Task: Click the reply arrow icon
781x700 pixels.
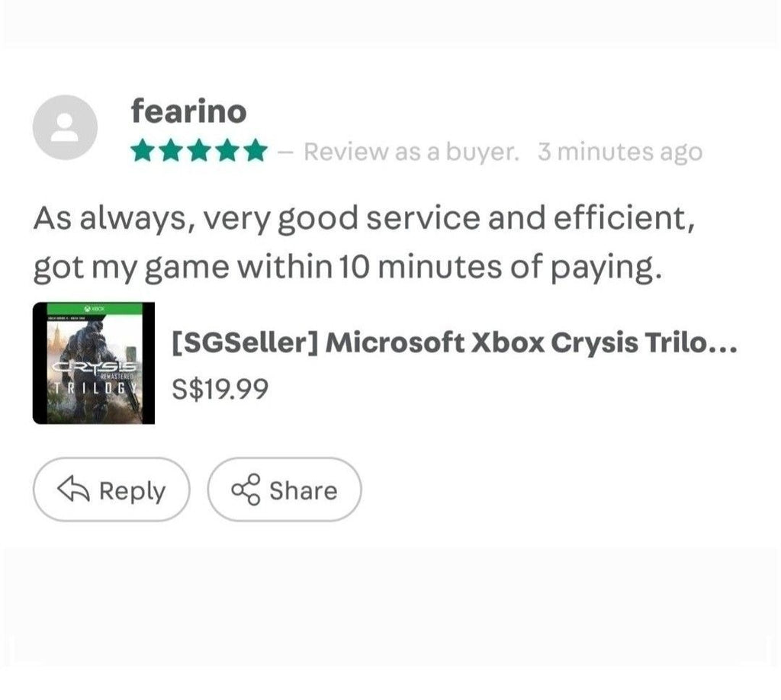Action: coord(74,489)
